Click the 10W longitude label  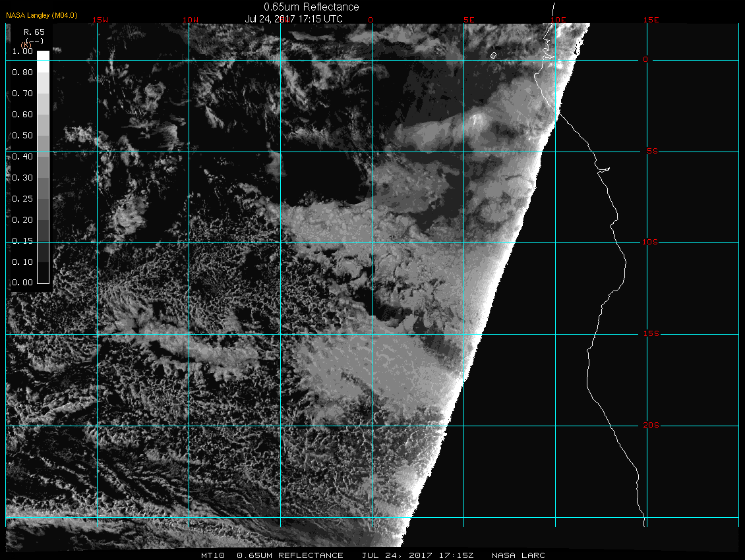click(191, 20)
